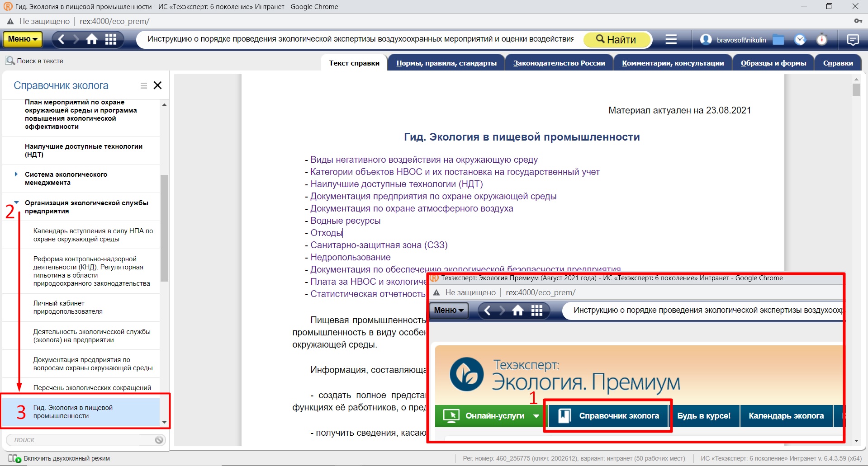Viewport: 868px width, 466px height.
Task: Click Календарь эколога in inset image
Action: [786, 416]
